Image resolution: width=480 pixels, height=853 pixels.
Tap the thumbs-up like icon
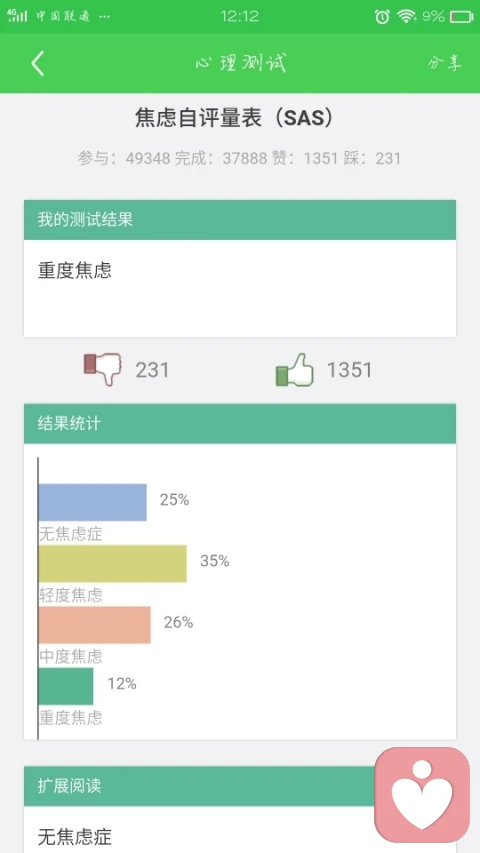coord(295,369)
